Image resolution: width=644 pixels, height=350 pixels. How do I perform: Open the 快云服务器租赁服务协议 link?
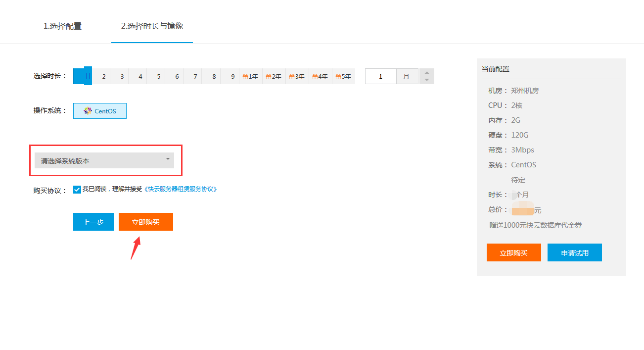181,189
